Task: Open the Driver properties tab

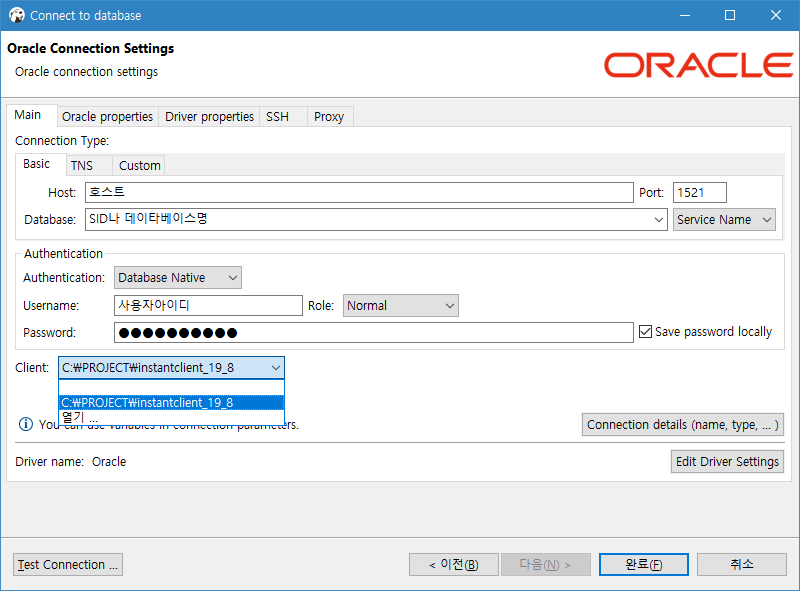Action: (x=210, y=117)
